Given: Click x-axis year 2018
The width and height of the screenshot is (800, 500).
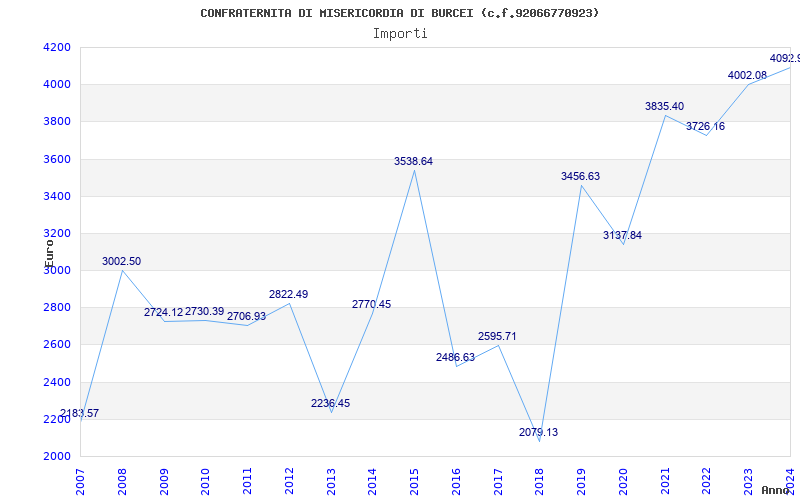Looking at the screenshot, I should 540,481.
